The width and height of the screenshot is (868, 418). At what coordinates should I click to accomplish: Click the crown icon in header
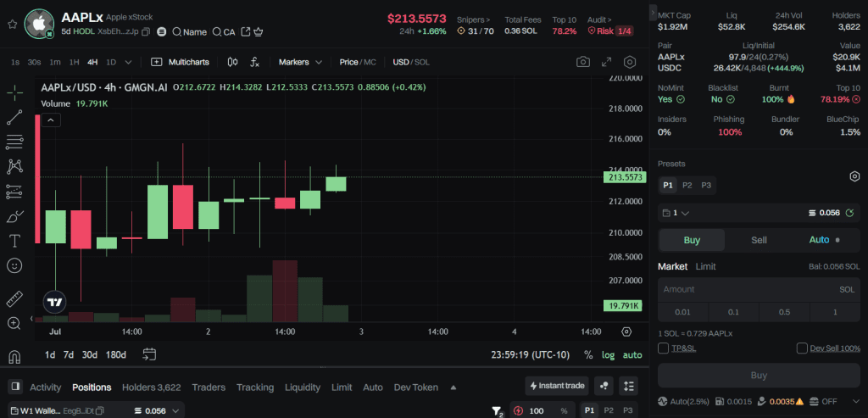(x=258, y=32)
